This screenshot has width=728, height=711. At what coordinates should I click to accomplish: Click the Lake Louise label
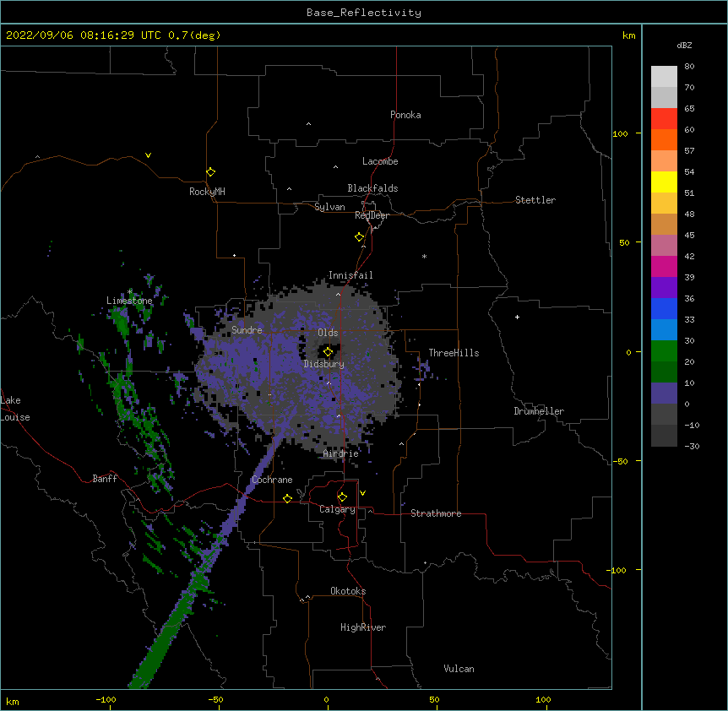point(15,409)
